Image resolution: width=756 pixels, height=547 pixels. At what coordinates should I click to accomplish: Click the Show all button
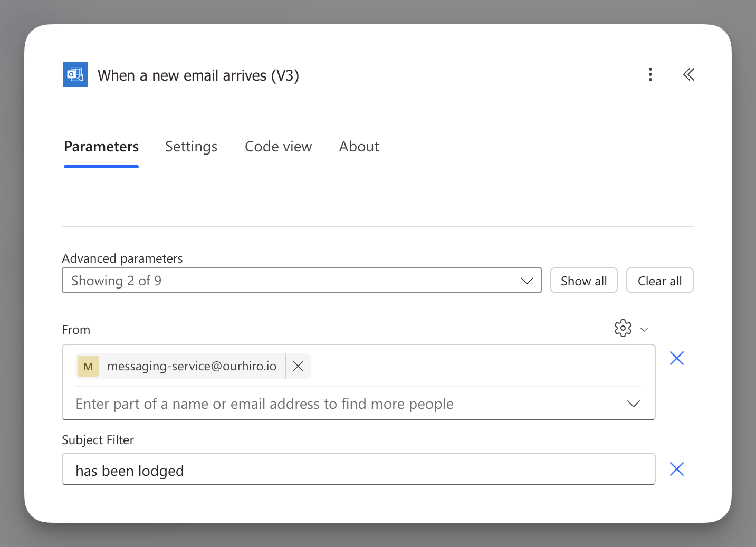point(583,281)
